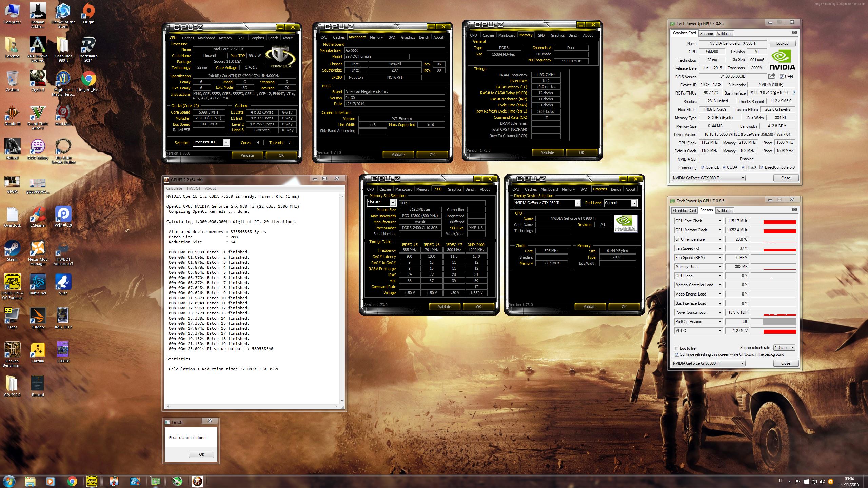Open the Slot #2 memory slot dropdown
This screenshot has width=868, height=488.
pyautogui.click(x=393, y=202)
